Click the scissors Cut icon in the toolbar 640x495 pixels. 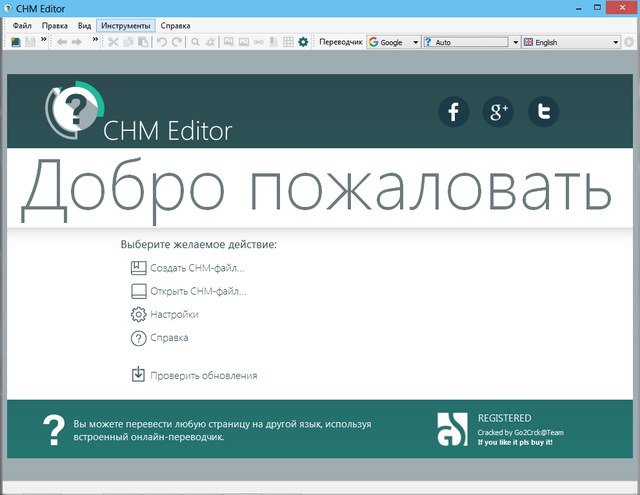[x=113, y=42]
